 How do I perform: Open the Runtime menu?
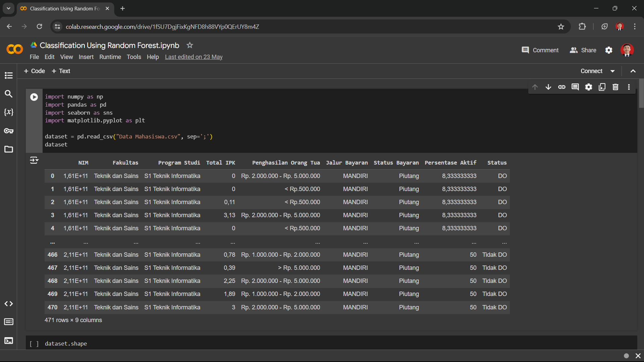coord(110,57)
